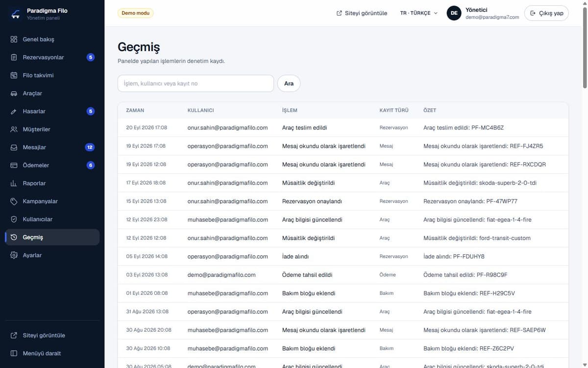Click the timestamp '17 Eyl 2026 18:08'
Image resolution: width=588 pixels, height=368 pixels.
pyautogui.click(x=146, y=183)
